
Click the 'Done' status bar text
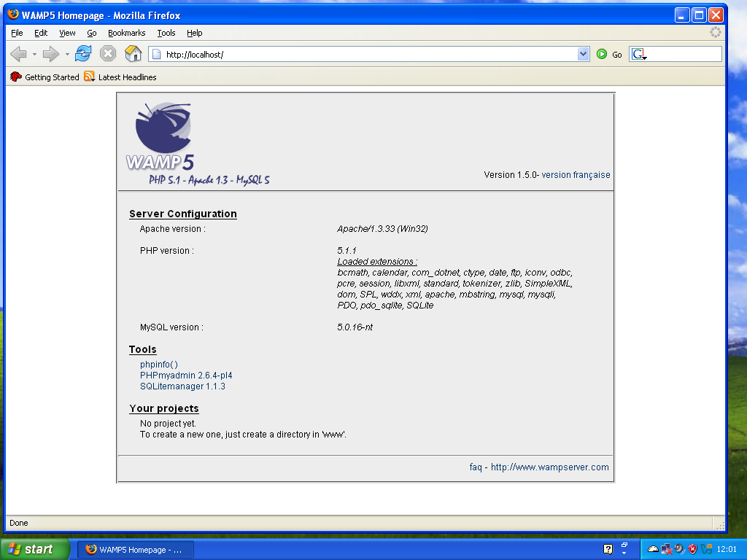point(18,523)
